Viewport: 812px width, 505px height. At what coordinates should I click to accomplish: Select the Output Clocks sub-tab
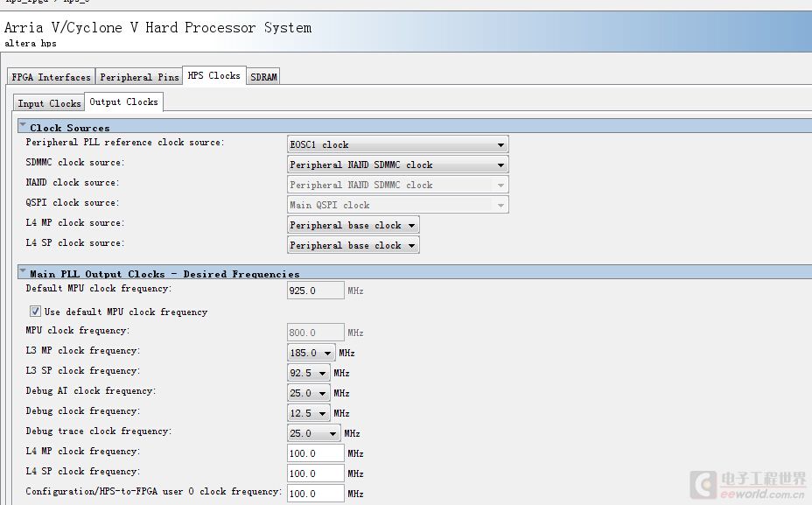coord(123,102)
